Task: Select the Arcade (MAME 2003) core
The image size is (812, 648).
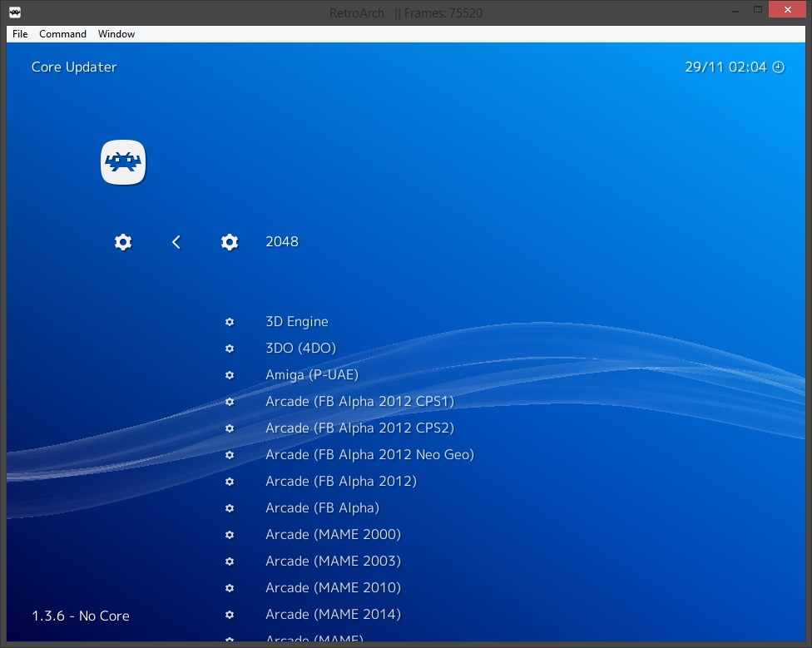Action: [333, 561]
